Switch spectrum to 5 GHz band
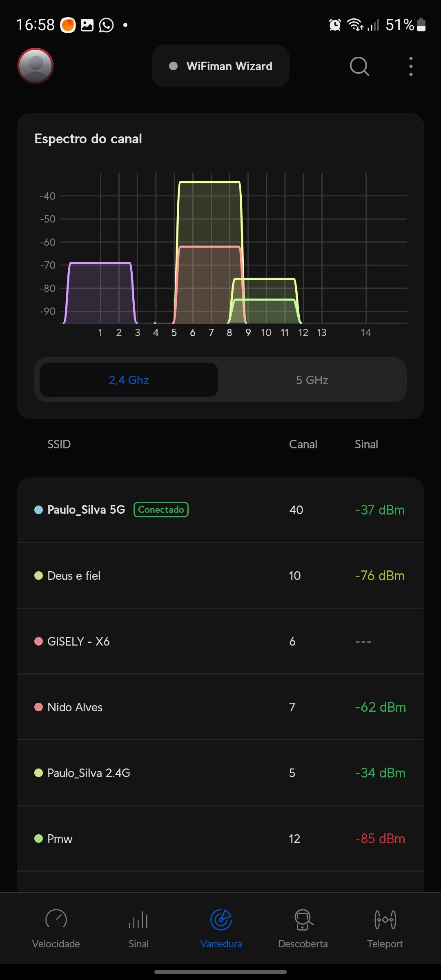Screen dimensions: 441x980 [312, 380]
